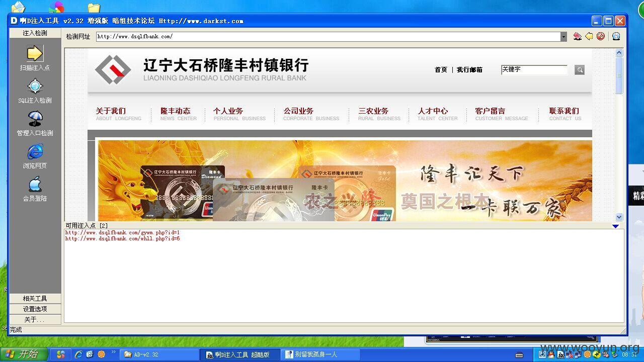Switch to 别留我孤身一人 taskbar window
Image resolution: width=644 pixels, height=362 pixels.
click(320, 354)
